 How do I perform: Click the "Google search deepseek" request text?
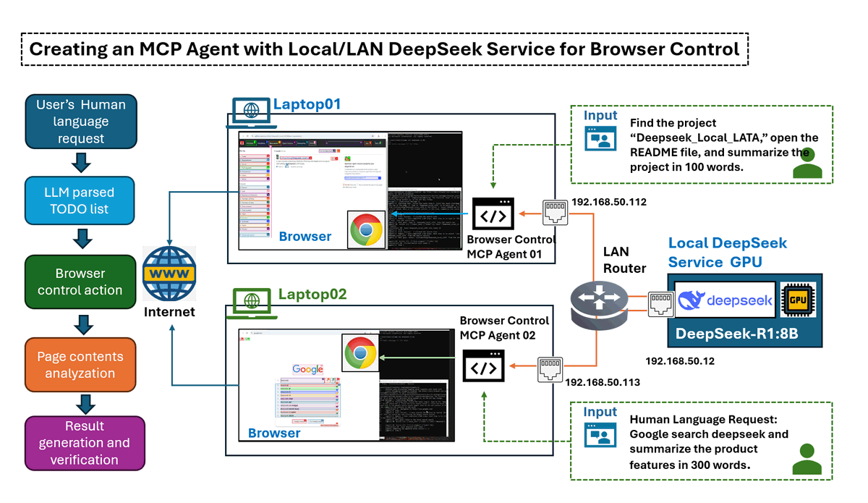pos(709,441)
